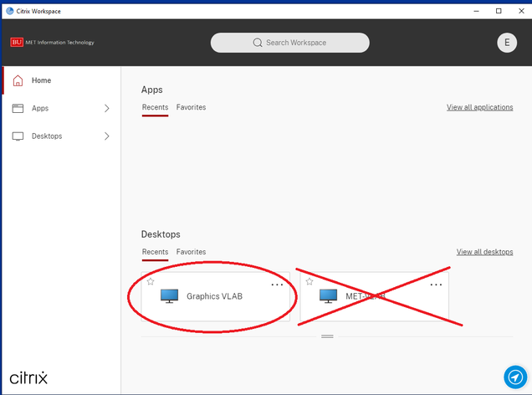Click the Desktops monitor icon in sidebar

[x=18, y=136]
